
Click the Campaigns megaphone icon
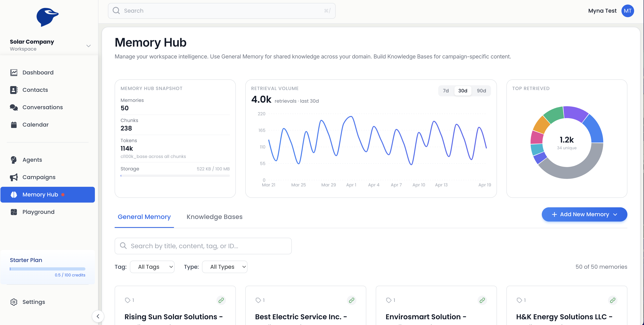[x=14, y=177]
